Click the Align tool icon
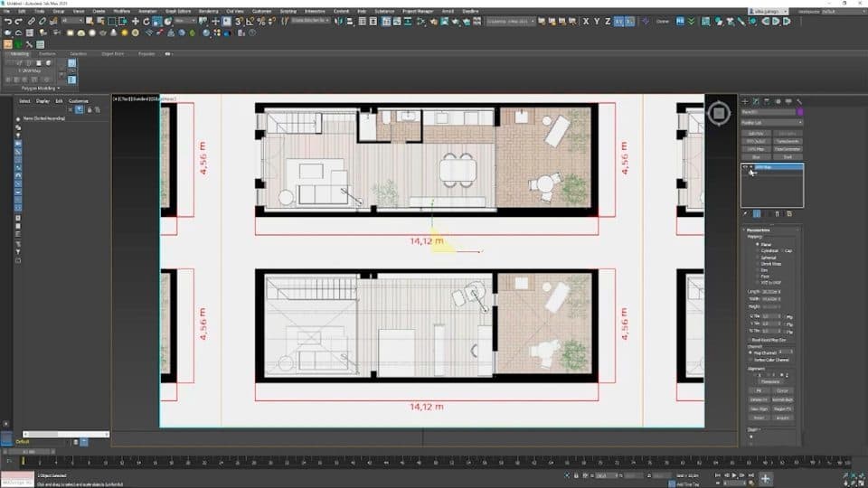Image resolution: width=868 pixels, height=488 pixels. tap(350, 22)
